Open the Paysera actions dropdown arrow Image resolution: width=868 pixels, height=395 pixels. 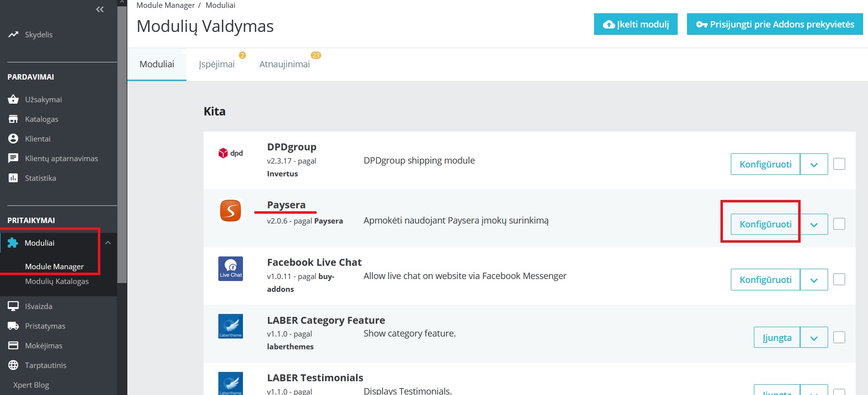[x=814, y=224]
